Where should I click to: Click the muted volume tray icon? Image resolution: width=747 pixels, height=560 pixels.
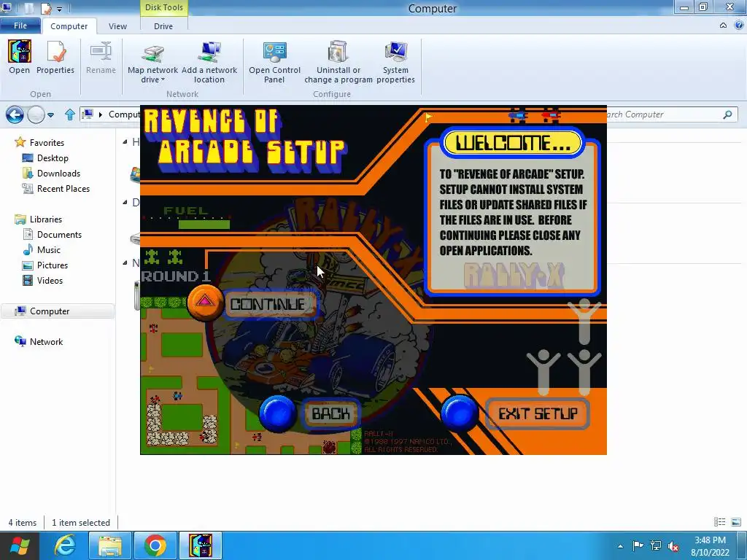tap(673, 546)
